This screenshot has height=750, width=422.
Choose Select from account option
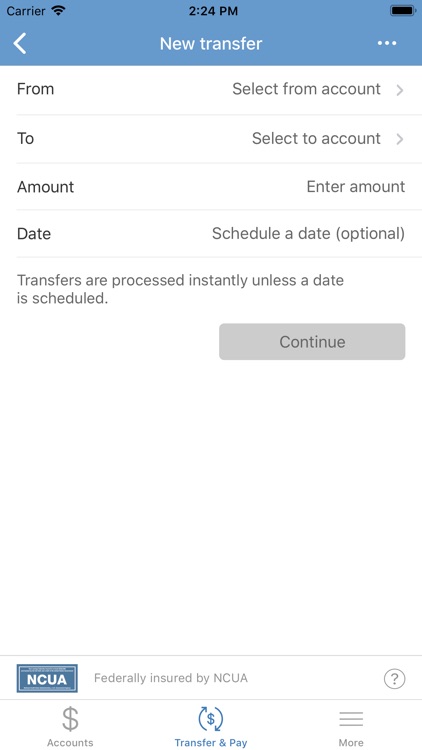[306, 89]
